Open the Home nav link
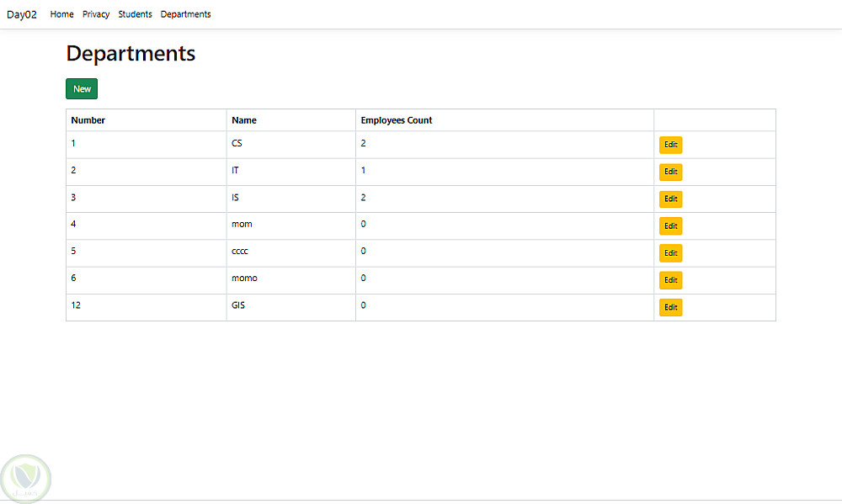The width and height of the screenshot is (842, 504). [x=61, y=14]
